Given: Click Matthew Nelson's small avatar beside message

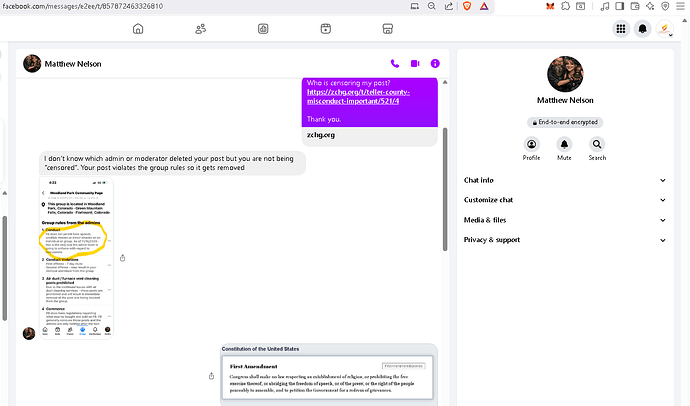Looking at the screenshot, I should coord(29,333).
